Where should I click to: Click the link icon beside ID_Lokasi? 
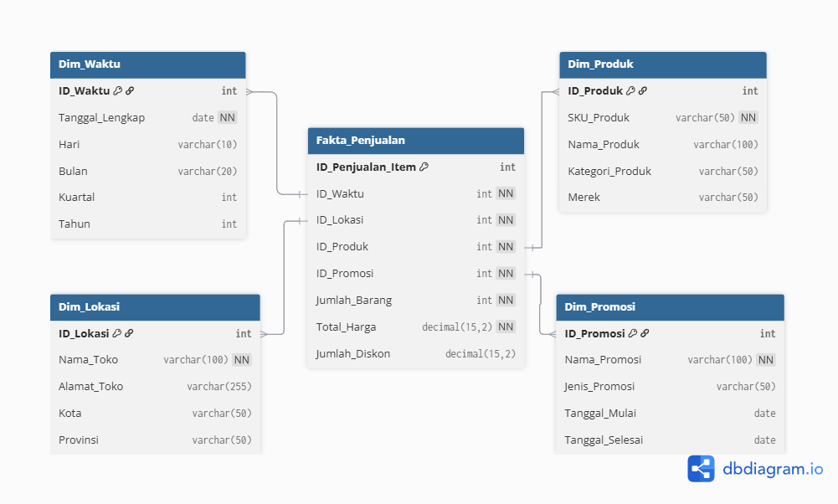[129, 333]
